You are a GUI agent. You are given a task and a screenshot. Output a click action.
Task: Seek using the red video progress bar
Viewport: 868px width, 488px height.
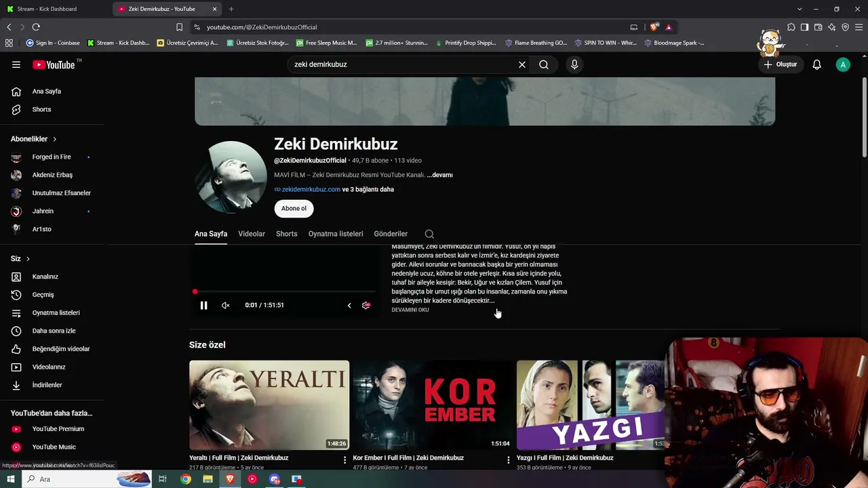tap(285, 291)
